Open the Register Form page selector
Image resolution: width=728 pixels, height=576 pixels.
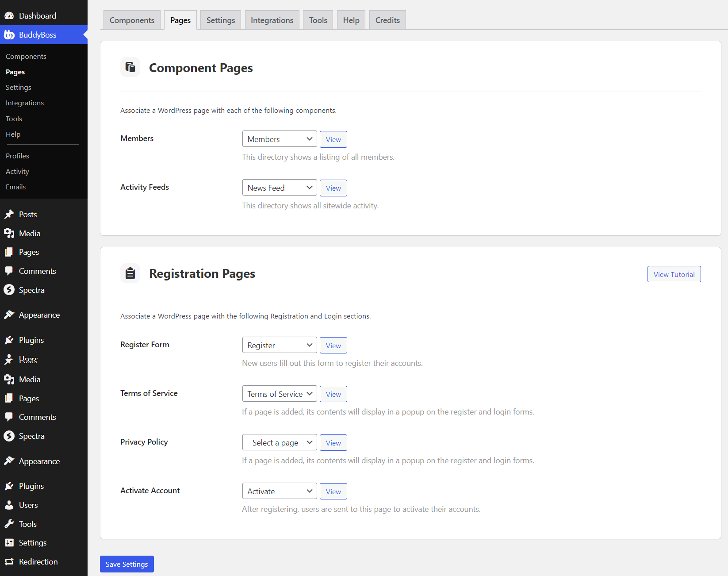279,345
